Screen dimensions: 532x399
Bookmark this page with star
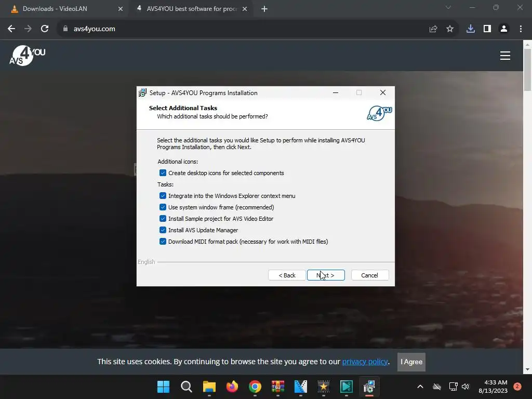coord(450,29)
